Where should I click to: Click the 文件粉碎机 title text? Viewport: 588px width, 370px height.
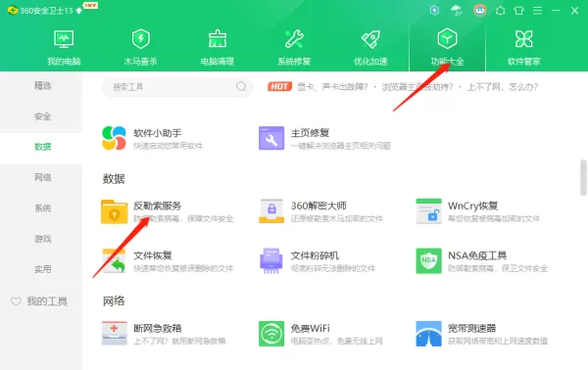tap(315, 255)
